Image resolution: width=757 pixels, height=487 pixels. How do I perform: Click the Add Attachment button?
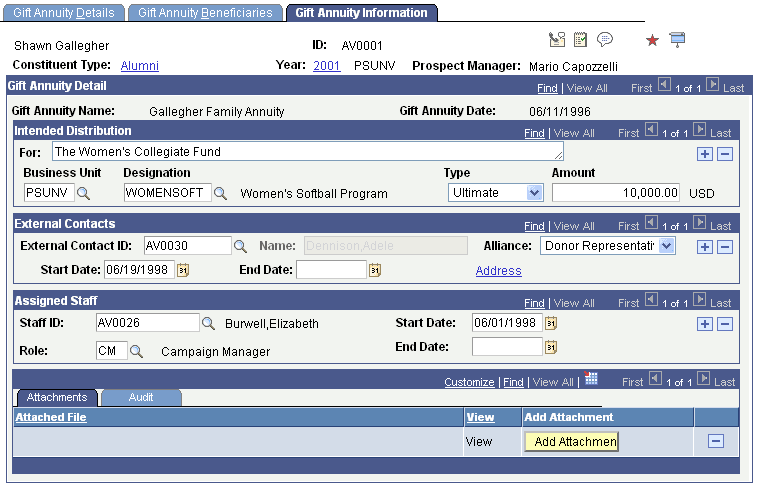(x=571, y=442)
